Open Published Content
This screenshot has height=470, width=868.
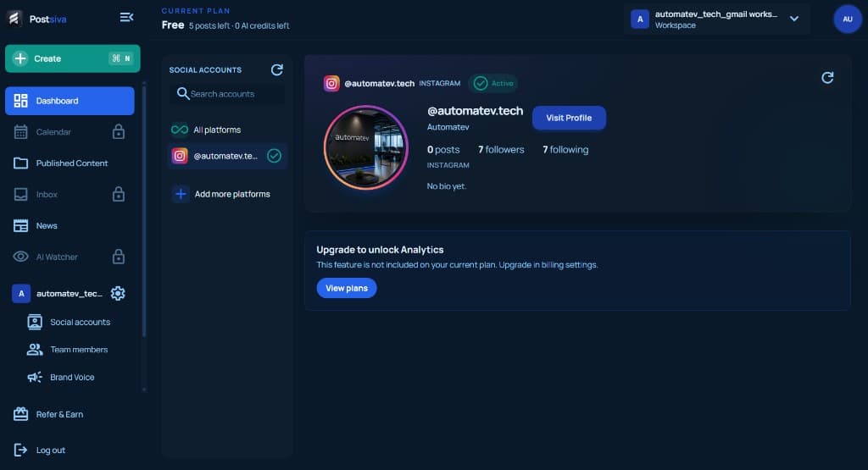point(70,163)
